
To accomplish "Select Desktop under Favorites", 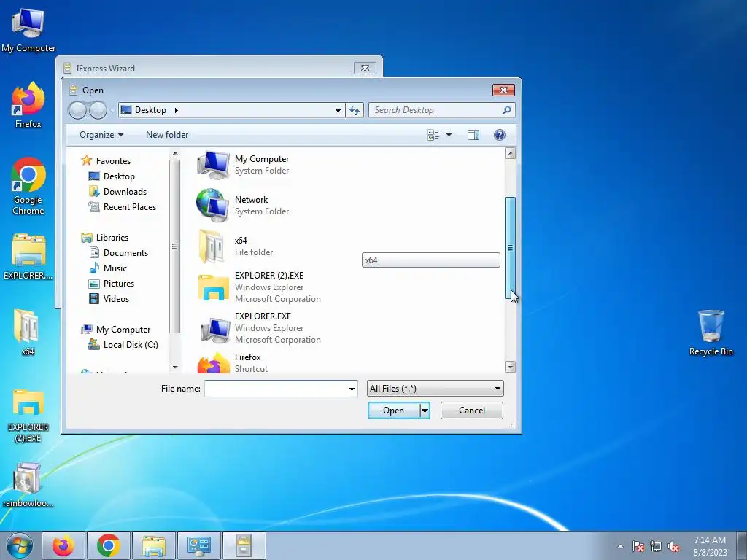I will pos(119,176).
